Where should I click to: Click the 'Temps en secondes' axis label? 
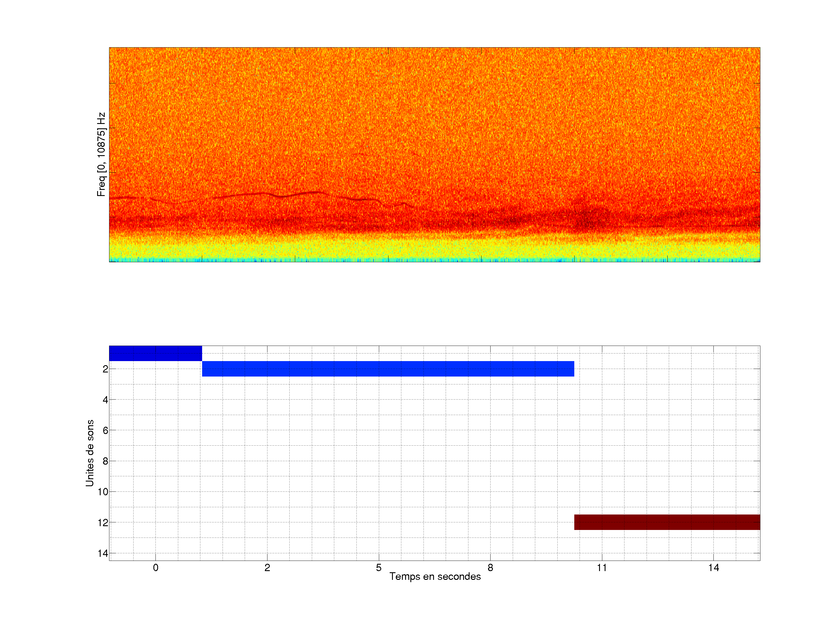pyautogui.click(x=435, y=576)
